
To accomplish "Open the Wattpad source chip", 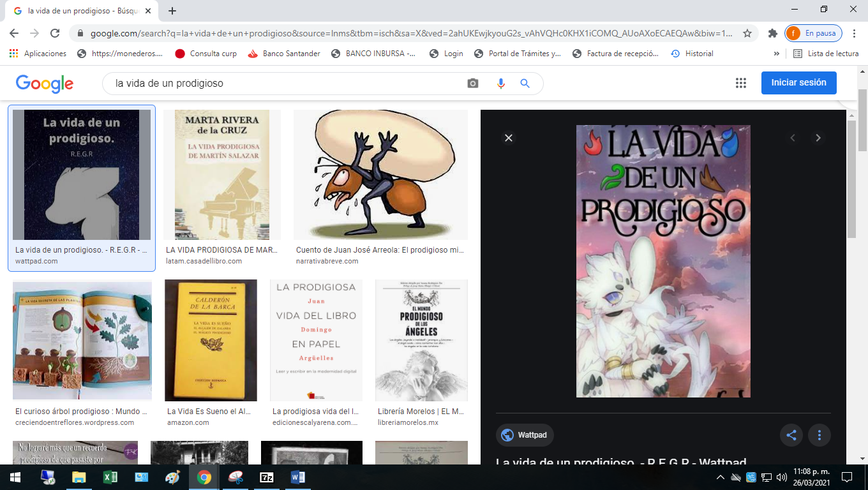I will 525,435.
